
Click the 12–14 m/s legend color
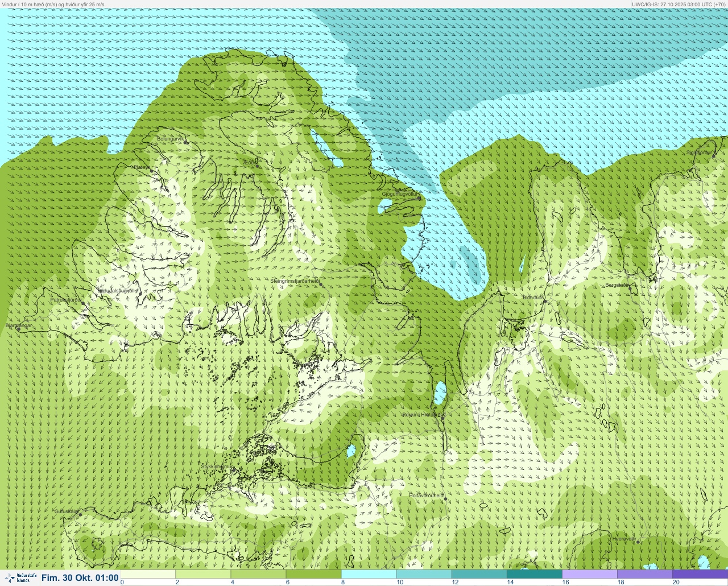tap(479, 574)
